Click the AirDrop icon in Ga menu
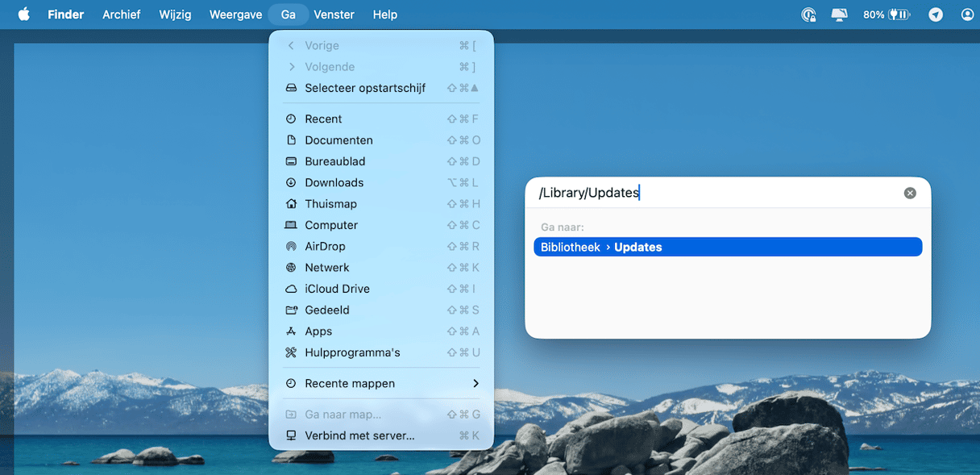This screenshot has height=475, width=980. [291, 247]
